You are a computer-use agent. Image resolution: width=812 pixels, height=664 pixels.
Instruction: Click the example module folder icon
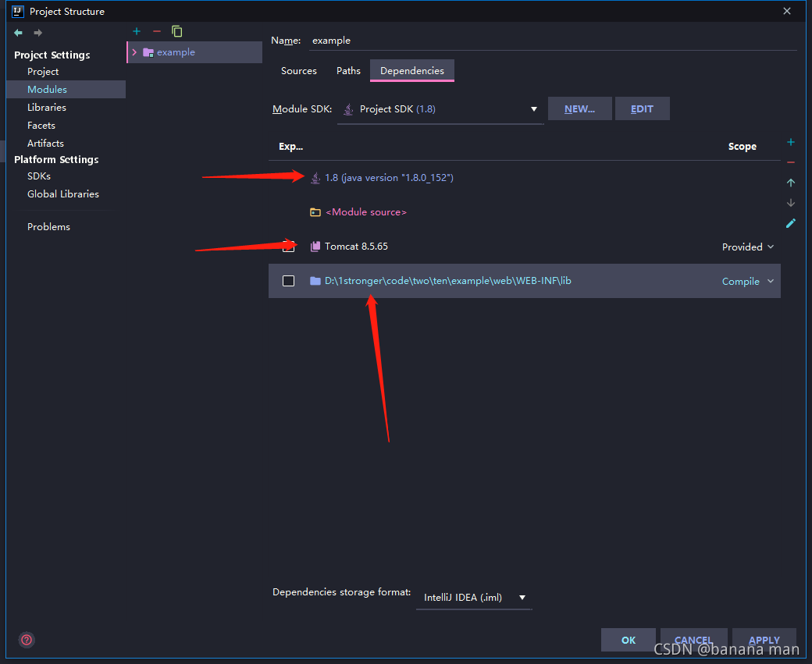coord(148,52)
